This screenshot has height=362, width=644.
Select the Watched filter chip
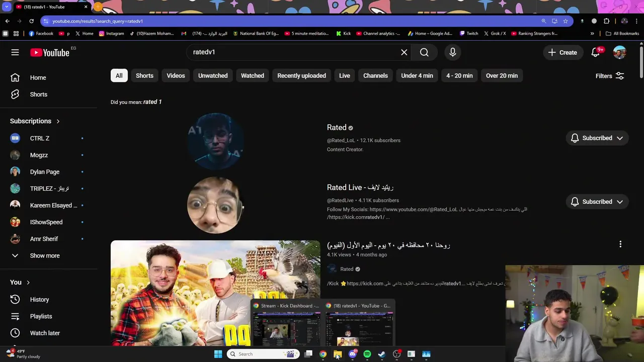click(x=253, y=76)
